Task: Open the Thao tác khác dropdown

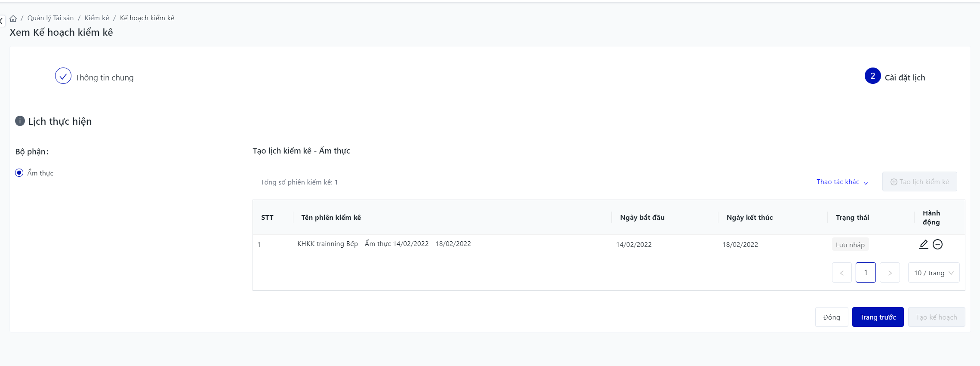Action: click(842, 182)
